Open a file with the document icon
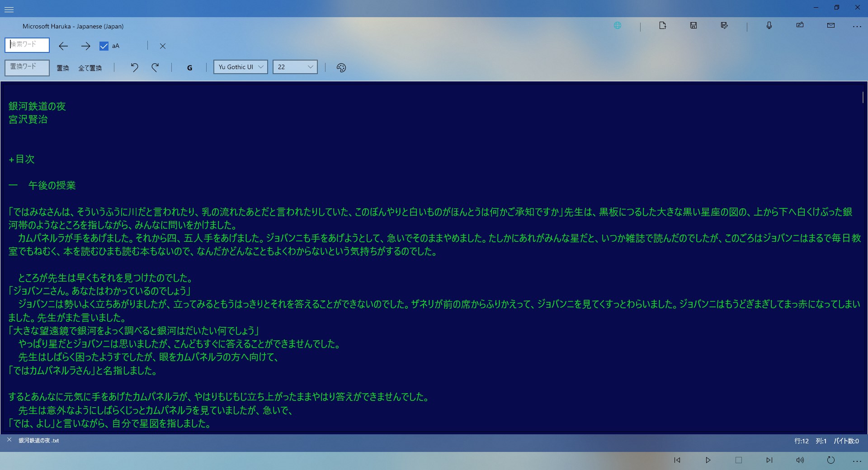 pos(662,26)
